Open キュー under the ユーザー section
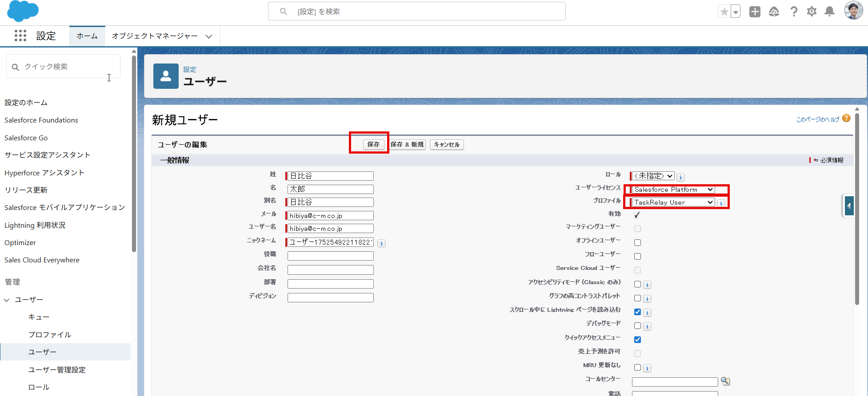The height and width of the screenshot is (396, 868). click(39, 317)
